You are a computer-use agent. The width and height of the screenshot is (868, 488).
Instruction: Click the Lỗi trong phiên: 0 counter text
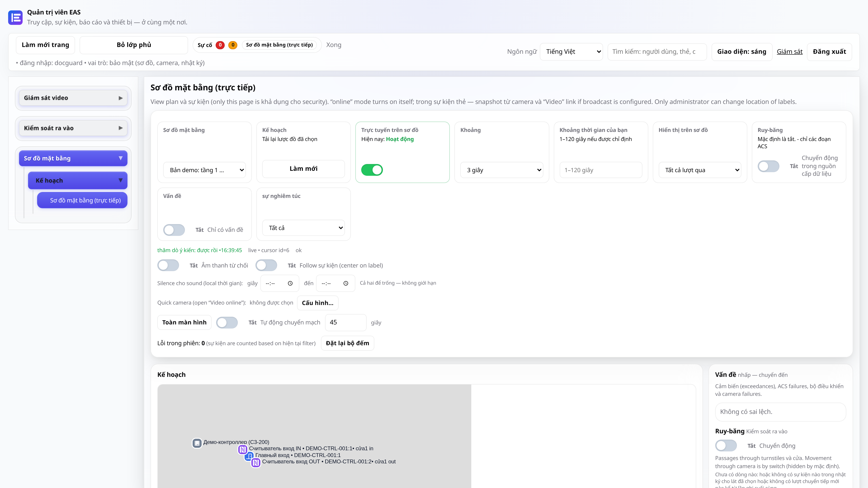pos(181,343)
